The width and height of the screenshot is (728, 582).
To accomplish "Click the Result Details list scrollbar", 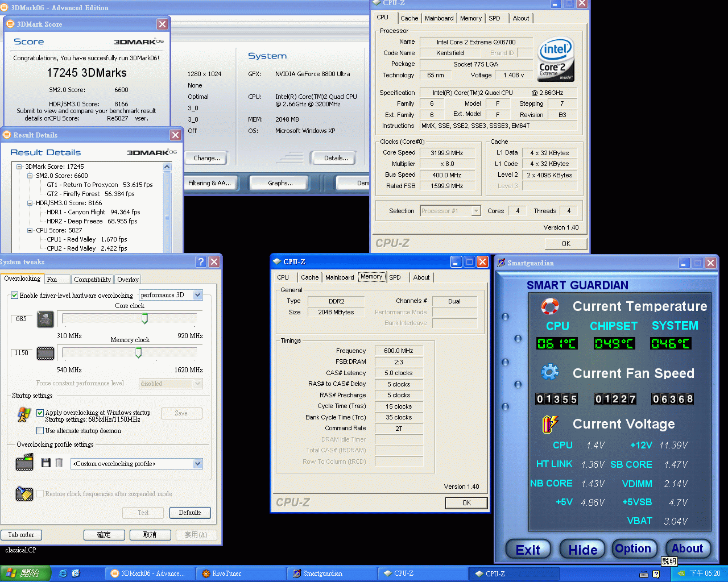I will (167, 207).
